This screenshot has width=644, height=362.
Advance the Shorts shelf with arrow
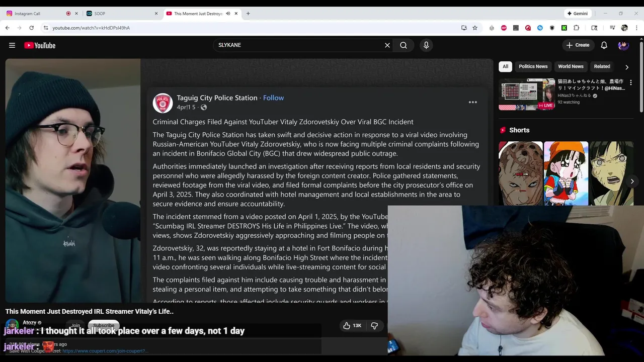(632, 182)
